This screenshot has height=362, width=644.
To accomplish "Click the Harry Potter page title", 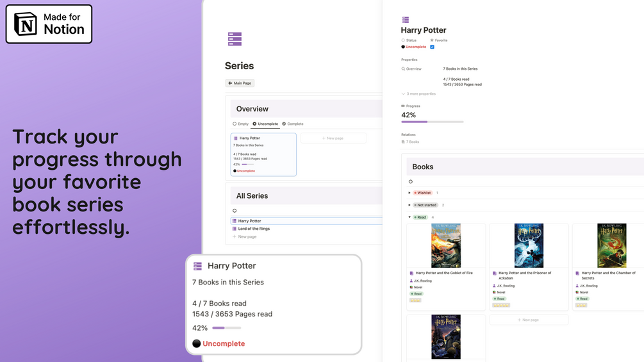I will coord(424,30).
